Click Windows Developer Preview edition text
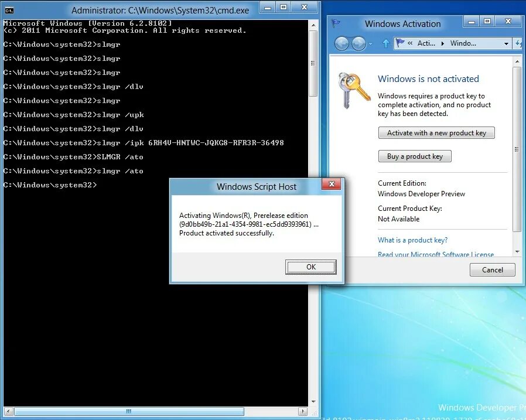The height and width of the screenshot is (420, 526). [421, 194]
